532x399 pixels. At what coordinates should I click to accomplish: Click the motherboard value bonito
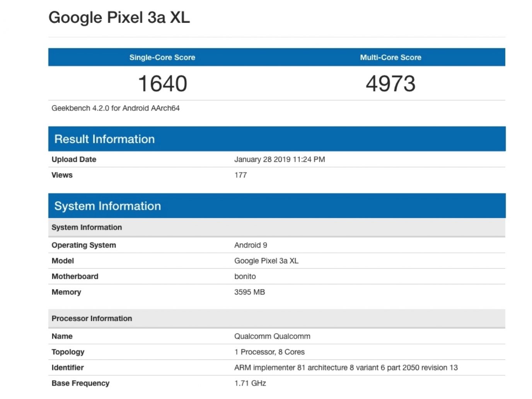[x=245, y=276]
